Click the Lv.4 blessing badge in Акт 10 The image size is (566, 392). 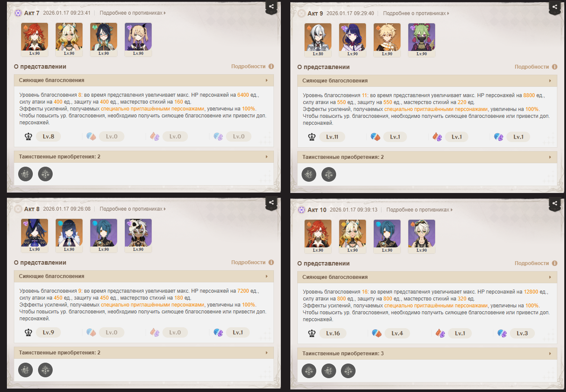397,333
